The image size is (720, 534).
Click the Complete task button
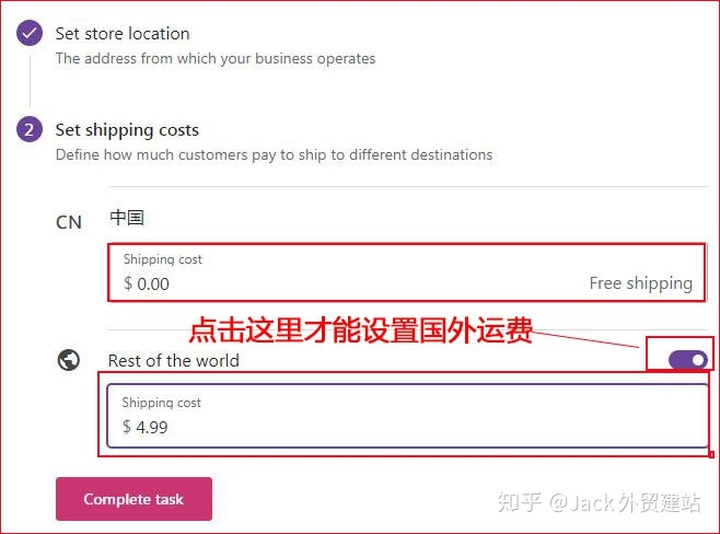pyautogui.click(x=134, y=499)
